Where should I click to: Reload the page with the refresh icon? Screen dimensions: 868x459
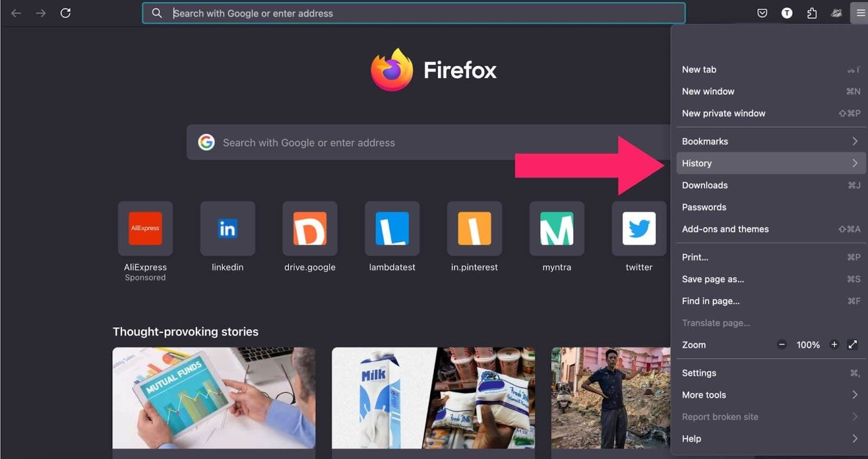(66, 13)
